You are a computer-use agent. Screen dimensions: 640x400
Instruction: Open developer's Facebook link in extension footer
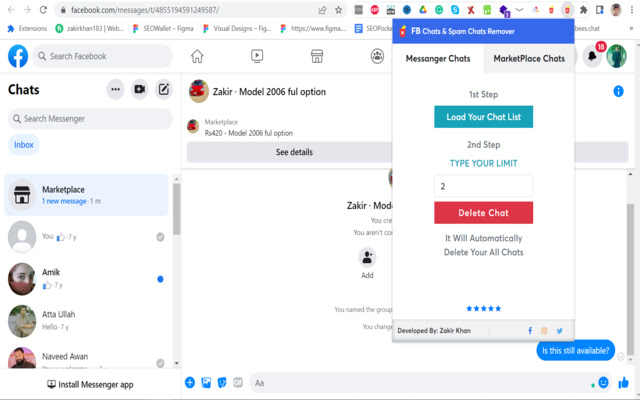(530, 331)
